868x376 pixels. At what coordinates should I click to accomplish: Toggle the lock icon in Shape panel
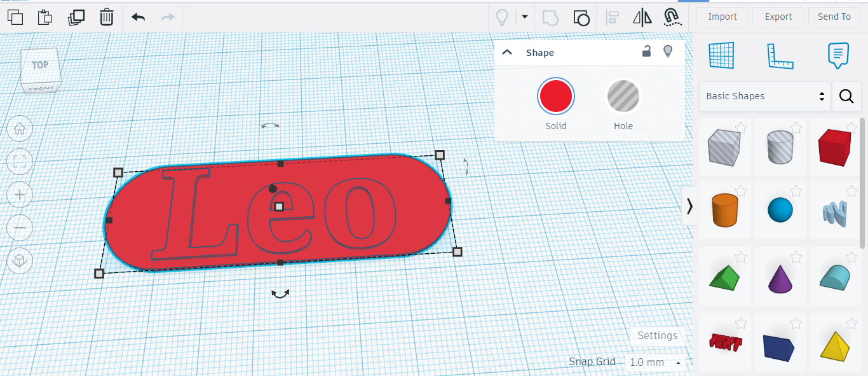(x=646, y=52)
